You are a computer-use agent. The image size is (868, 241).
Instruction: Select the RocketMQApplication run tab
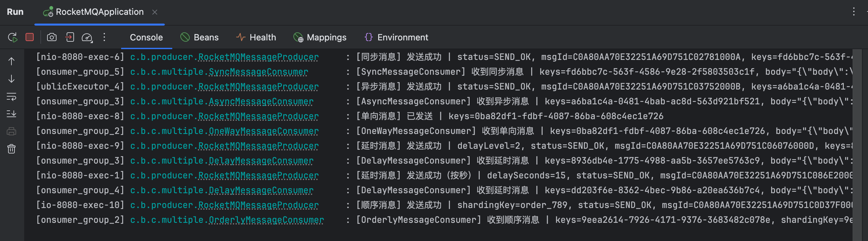pyautogui.click(x=99, y=12)
